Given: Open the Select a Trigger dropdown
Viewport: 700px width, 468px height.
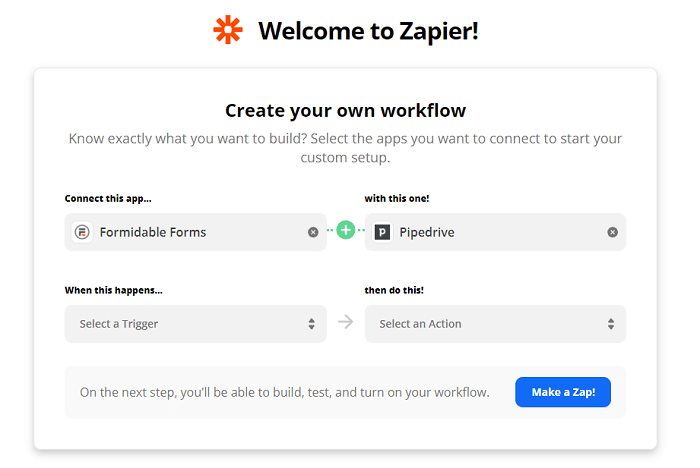Looking at the screenshot, I should point(196,324).
